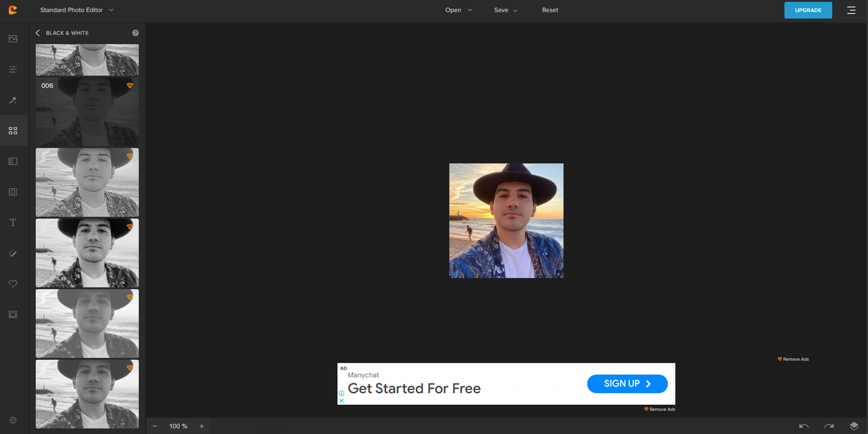Apply black & white filter 006

(87, 112)
